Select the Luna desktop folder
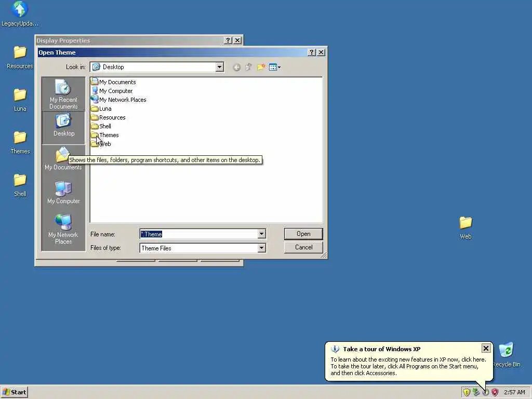 click(20, 100)
